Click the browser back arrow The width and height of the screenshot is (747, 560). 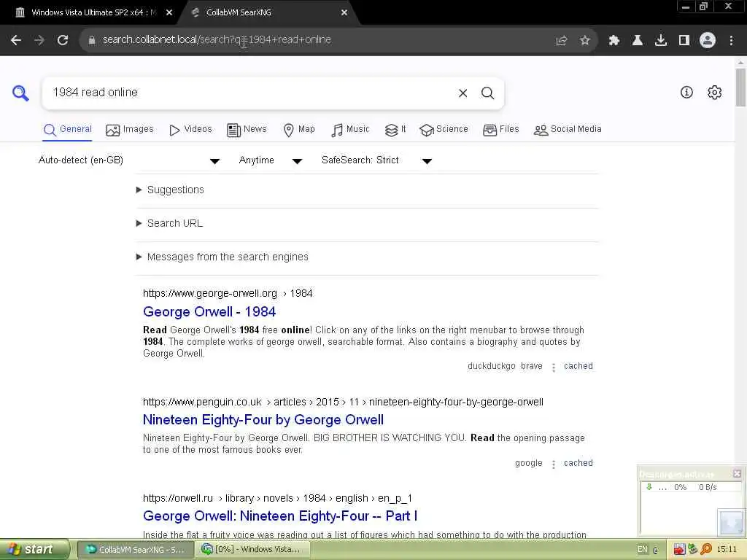(x=16, y=40)
